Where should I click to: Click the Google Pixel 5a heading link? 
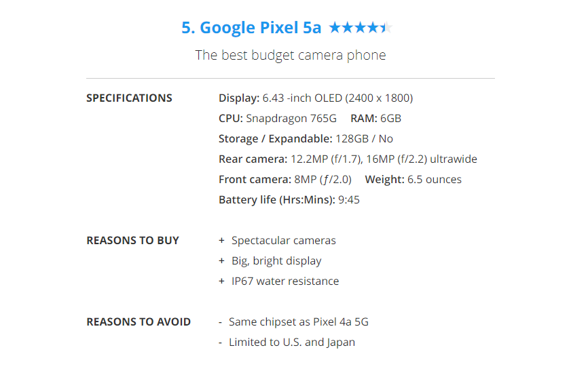coord(251,28)
